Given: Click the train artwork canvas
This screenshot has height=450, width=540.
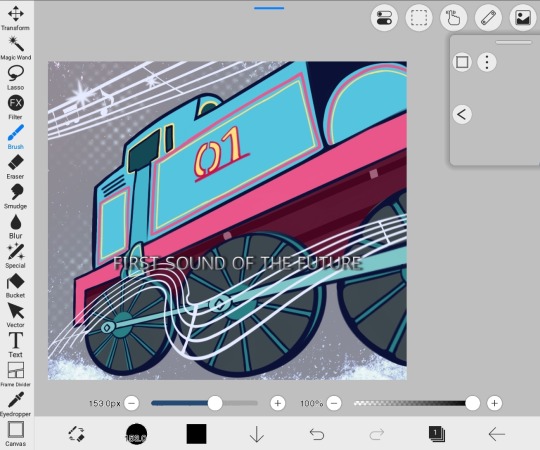Looking at the screenshot, I should tap(227, 220).
